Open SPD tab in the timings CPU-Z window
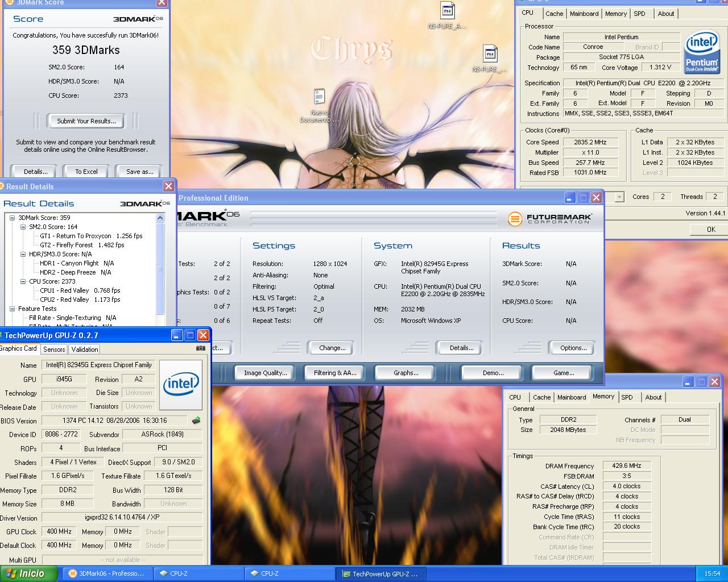Image resolution: width=728 pixels, height=582 pixels. (627, 397)
